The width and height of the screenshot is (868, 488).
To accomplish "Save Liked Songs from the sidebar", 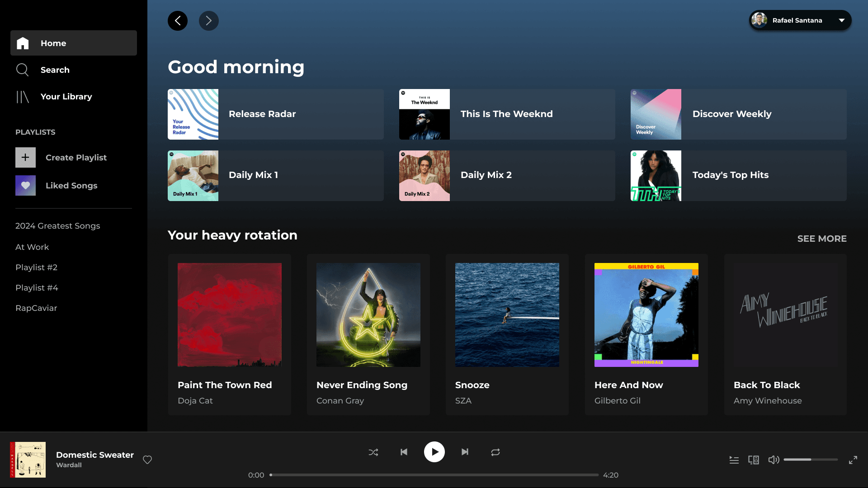I will tap(71, 185).
